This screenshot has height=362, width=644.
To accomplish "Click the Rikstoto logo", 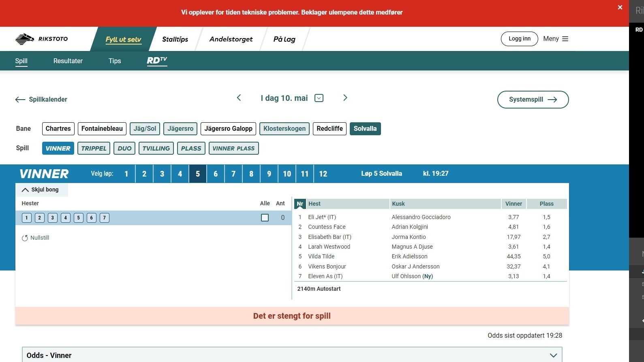I will (41, 39).
